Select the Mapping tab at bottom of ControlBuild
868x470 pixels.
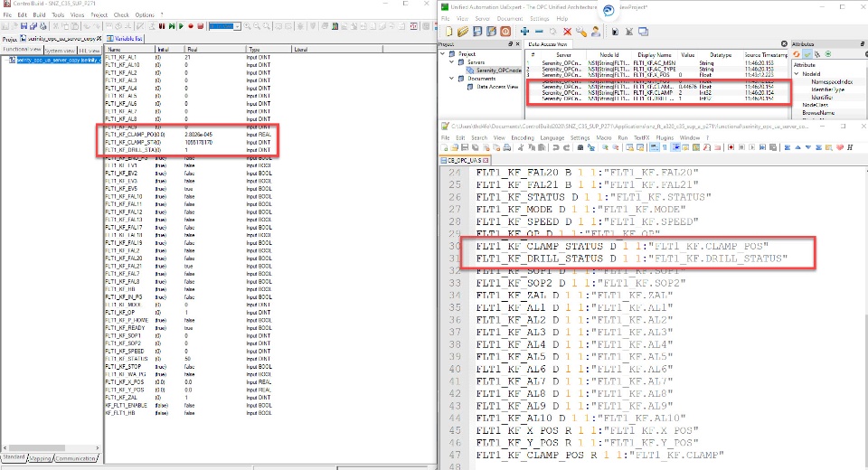click(39, 458)
